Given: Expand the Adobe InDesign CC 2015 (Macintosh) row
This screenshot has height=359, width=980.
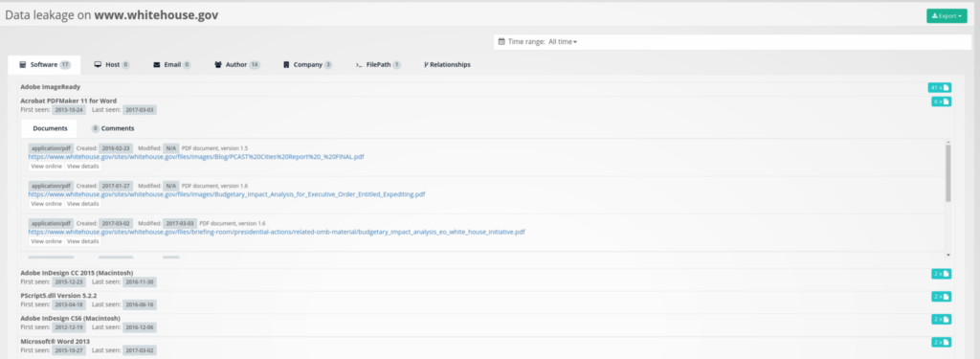Looking at the screenshot, I should (x=77, y=273).
